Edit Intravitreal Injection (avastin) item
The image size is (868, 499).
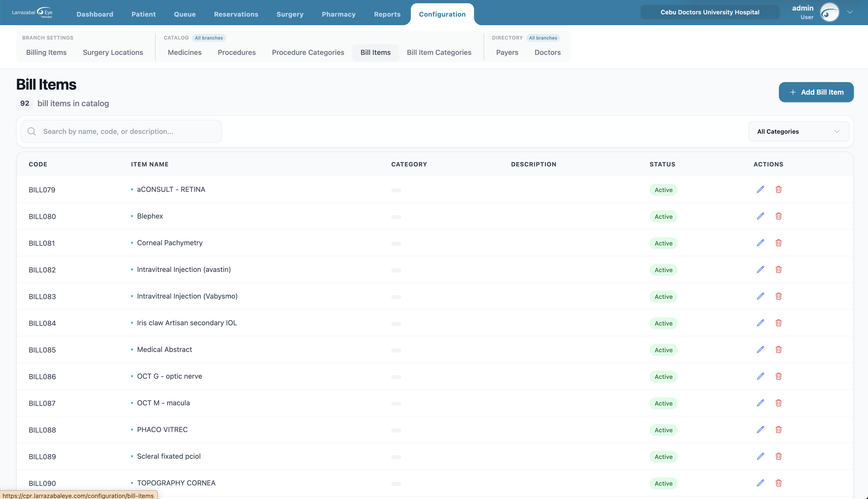tap(761, 270)
